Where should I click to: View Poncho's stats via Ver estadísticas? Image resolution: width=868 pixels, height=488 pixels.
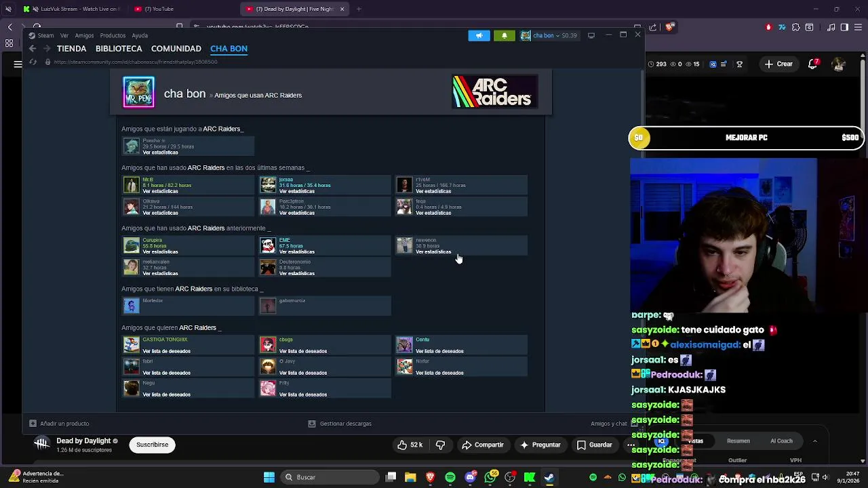[160, 152]
